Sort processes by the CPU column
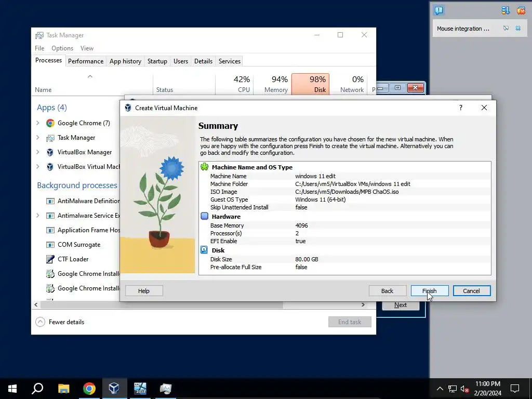 [x=234, y=84]
